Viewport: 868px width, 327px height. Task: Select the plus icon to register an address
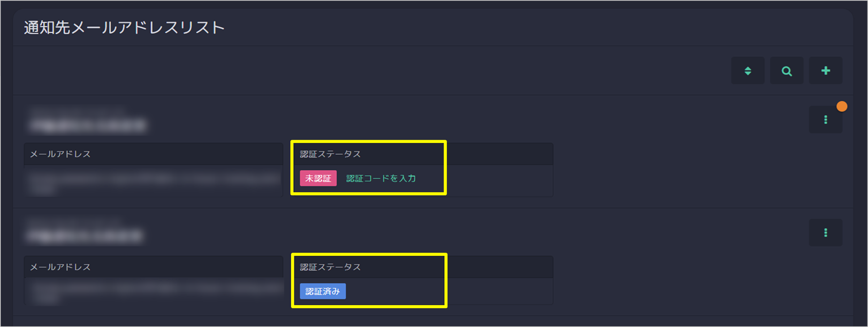[x=826, y=70]
